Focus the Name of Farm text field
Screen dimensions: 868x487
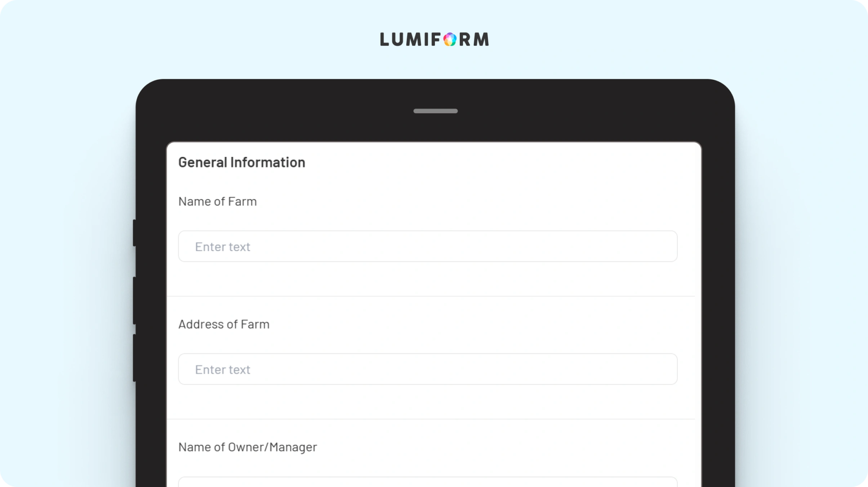(x=428, y=246)
